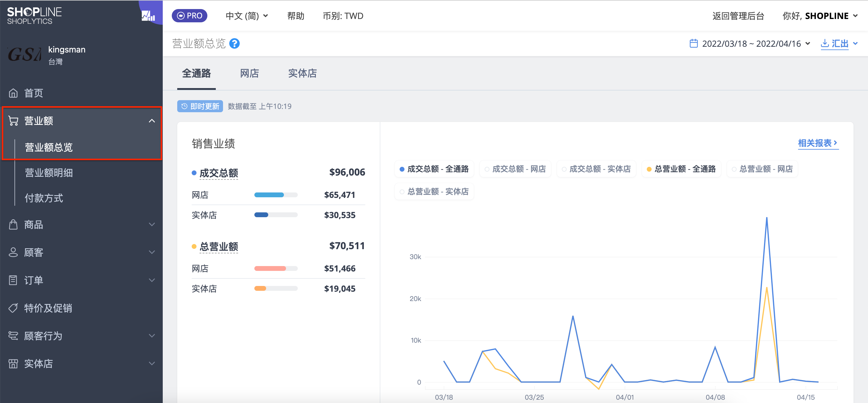Click the document icon beside 订单
Viewport: 868px width, 403px height.
(x=13, y=280)
